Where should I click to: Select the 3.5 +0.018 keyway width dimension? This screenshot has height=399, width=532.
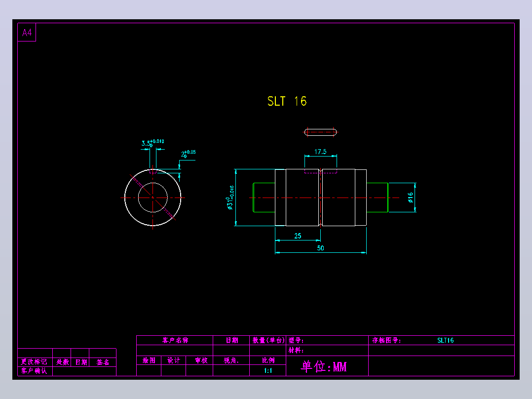(152, 143)
